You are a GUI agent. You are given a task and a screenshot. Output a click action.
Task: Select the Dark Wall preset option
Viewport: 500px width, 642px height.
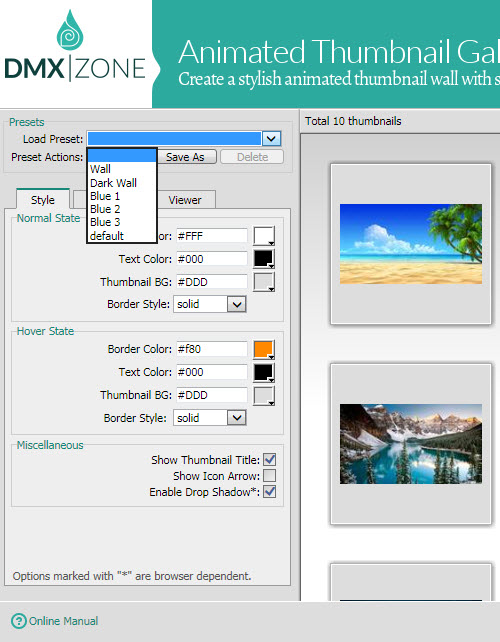pos(122,183)
